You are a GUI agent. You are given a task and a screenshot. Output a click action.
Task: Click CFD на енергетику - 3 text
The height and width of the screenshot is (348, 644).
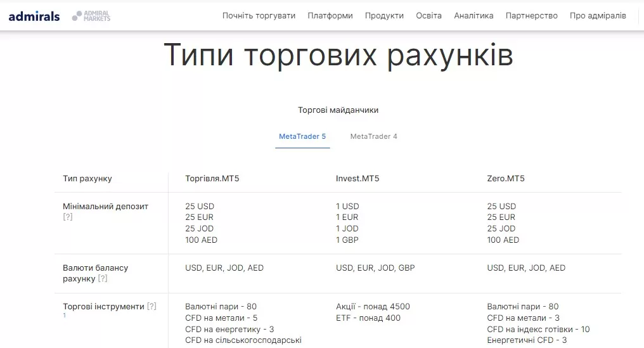[229, 330]
